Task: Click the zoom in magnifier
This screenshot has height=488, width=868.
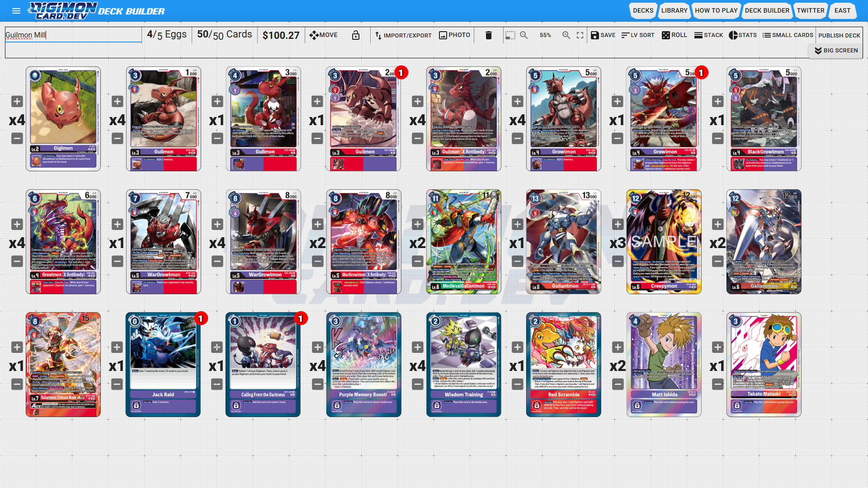Action: (566, 35)
